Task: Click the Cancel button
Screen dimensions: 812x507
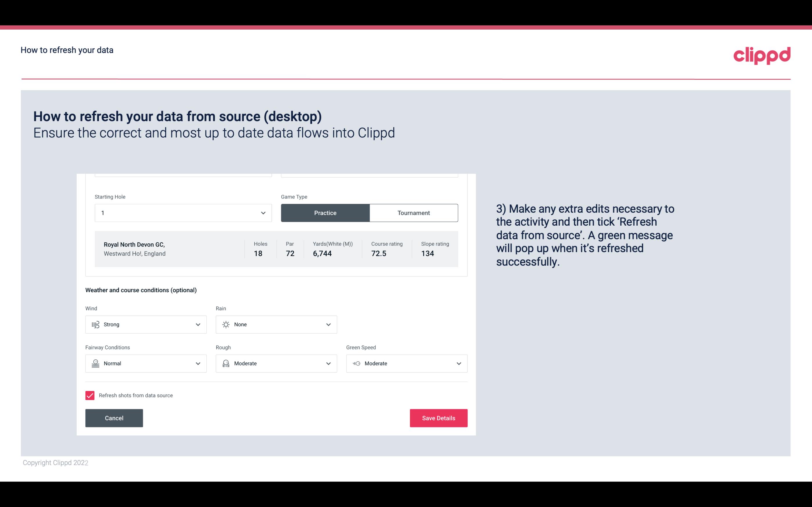Action: tap(114, 418)
